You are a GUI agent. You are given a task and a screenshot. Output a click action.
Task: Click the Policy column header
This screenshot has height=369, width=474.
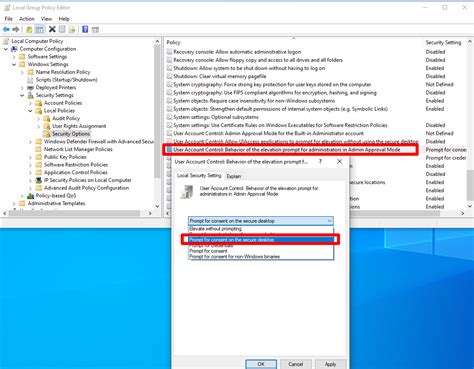click(293, 42)
